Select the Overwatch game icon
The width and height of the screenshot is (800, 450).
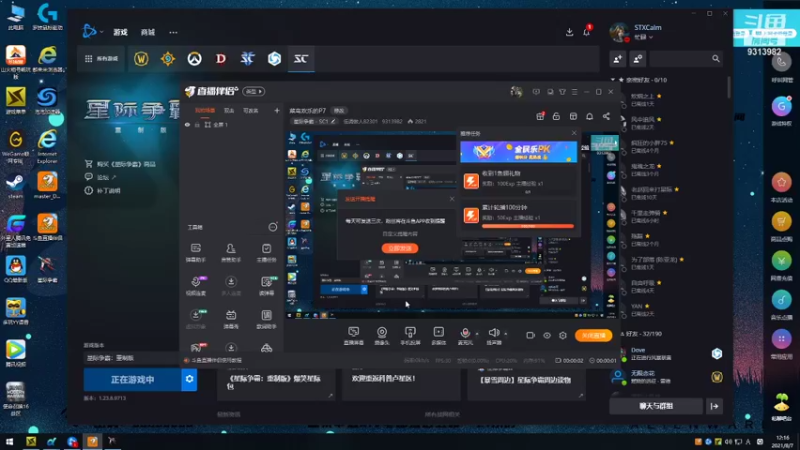click(194, 59)
